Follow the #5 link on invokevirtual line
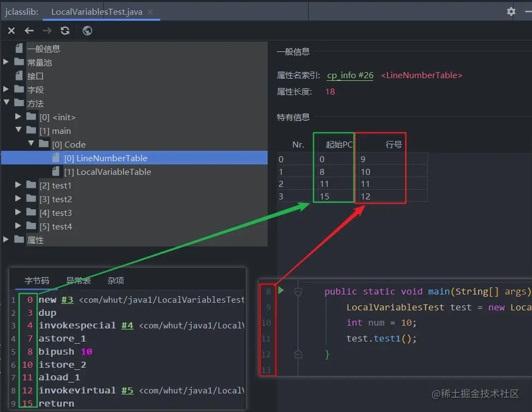Image resolution: width=532 pixels, height=412 pixels. click(x=127, y=391)
